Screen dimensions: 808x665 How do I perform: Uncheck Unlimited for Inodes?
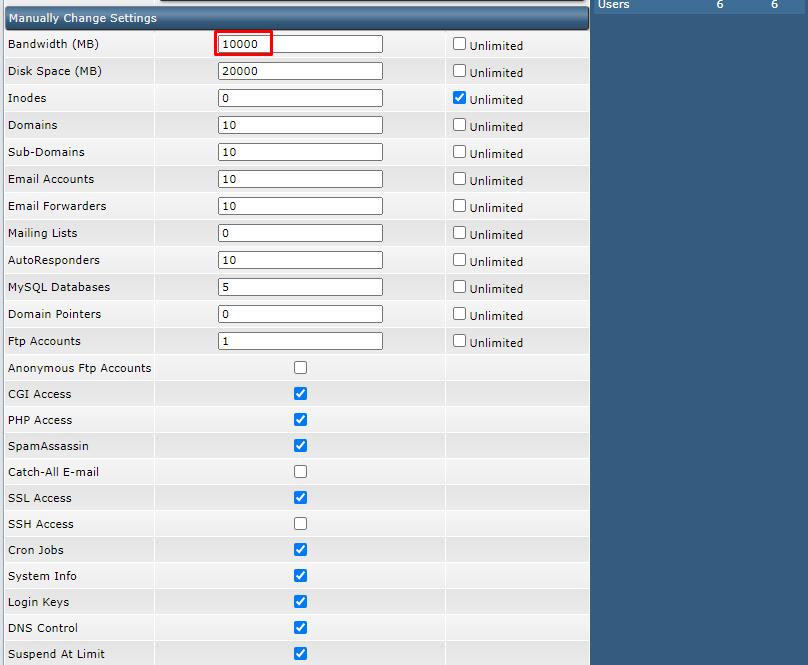click(x=460, y=98)
